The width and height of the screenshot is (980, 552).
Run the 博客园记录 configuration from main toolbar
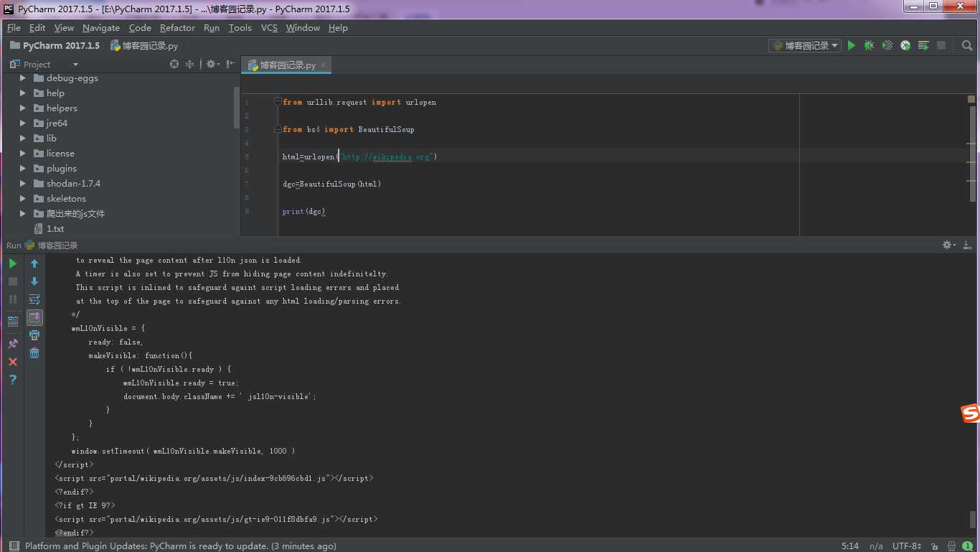coord(852,45)
